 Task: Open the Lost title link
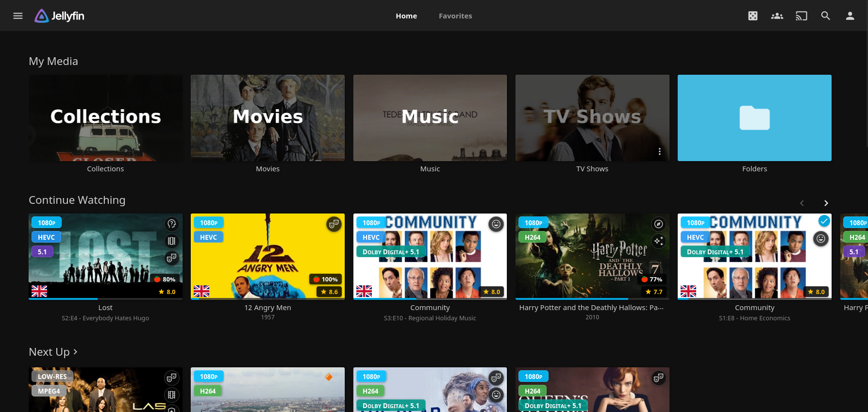click(x=105, y=308)
